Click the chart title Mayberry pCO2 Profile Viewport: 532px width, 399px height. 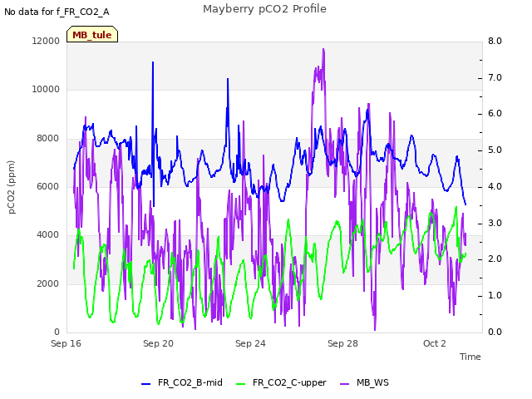pyautogui.click(x=264, y=9)
